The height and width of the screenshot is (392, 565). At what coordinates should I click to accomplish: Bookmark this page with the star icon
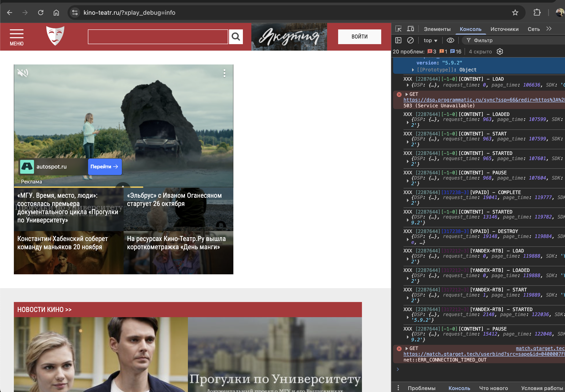(515, 13)
